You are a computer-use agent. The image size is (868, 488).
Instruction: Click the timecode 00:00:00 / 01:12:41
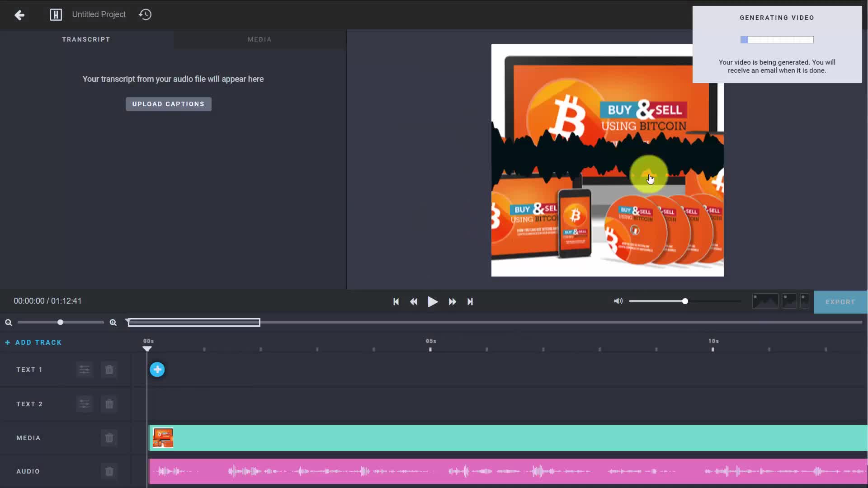point(47,301)
